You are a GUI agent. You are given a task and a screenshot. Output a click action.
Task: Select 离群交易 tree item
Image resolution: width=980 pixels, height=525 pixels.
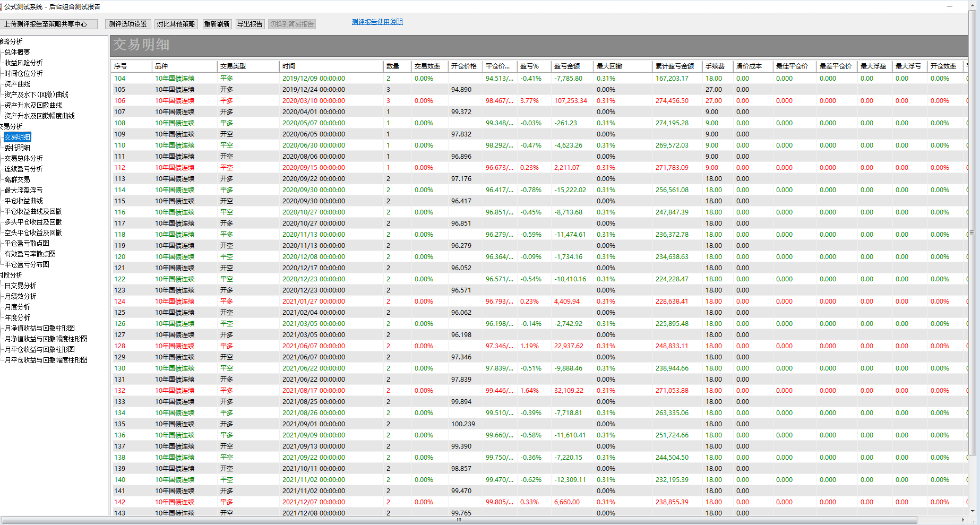17,179
